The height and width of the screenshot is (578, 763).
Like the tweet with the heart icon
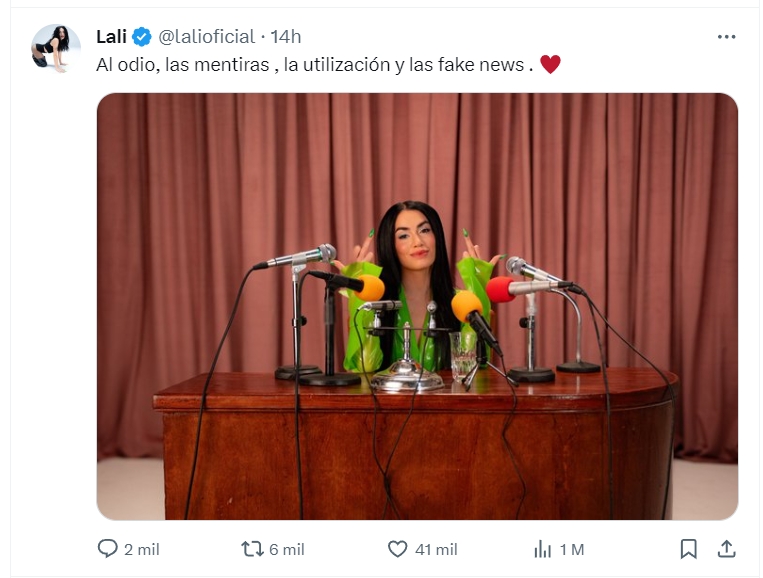pos(397,549)
